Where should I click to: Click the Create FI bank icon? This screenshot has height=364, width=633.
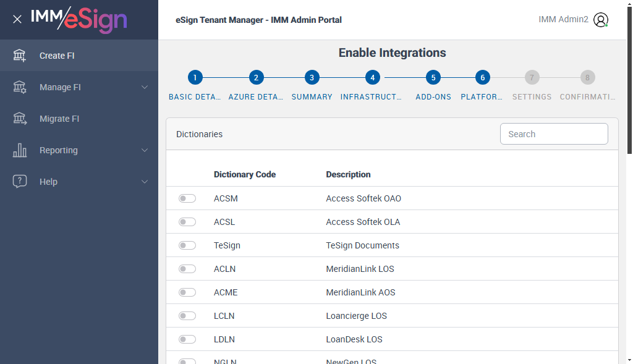click(x=20, y=56)
